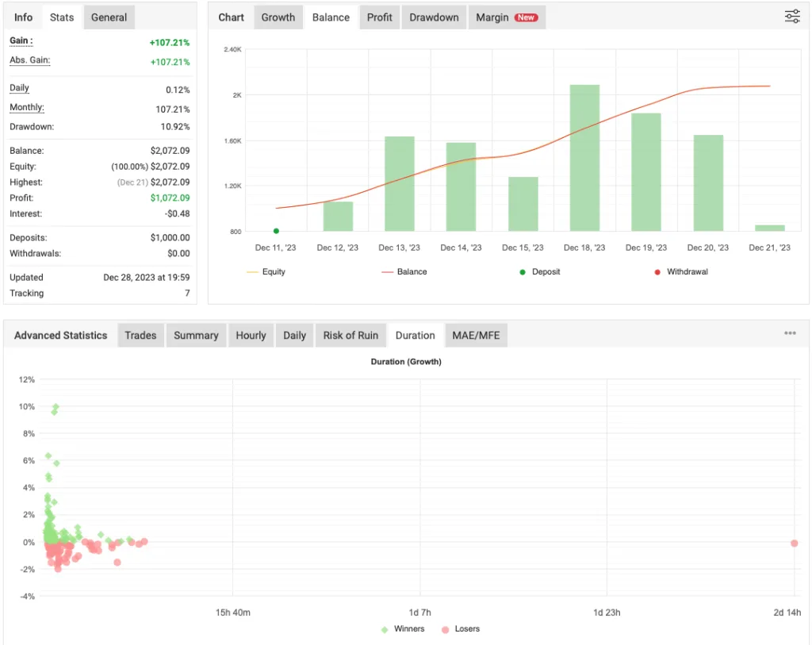Open the Trades tab
The height and width of the screenshot is (645, 812).
(x=140, y=335)
